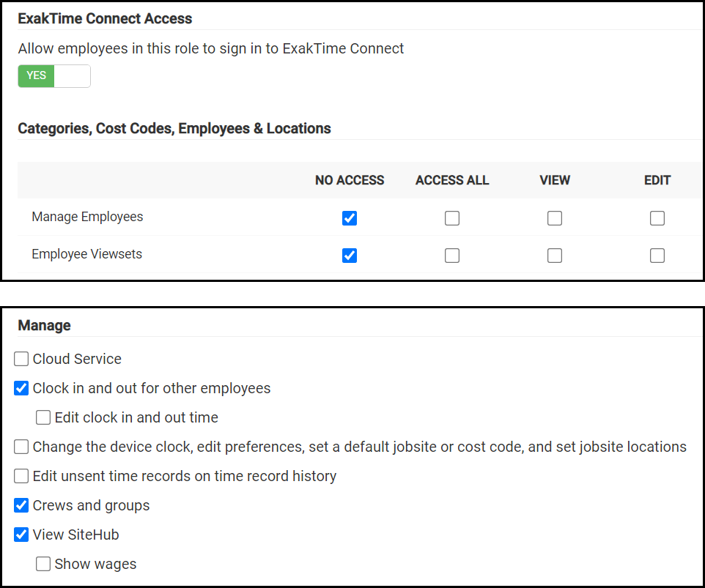The width and height of the screenshot is (705, 588).
Task: Enable Edit clock in and out time
Action: (43, 417)
